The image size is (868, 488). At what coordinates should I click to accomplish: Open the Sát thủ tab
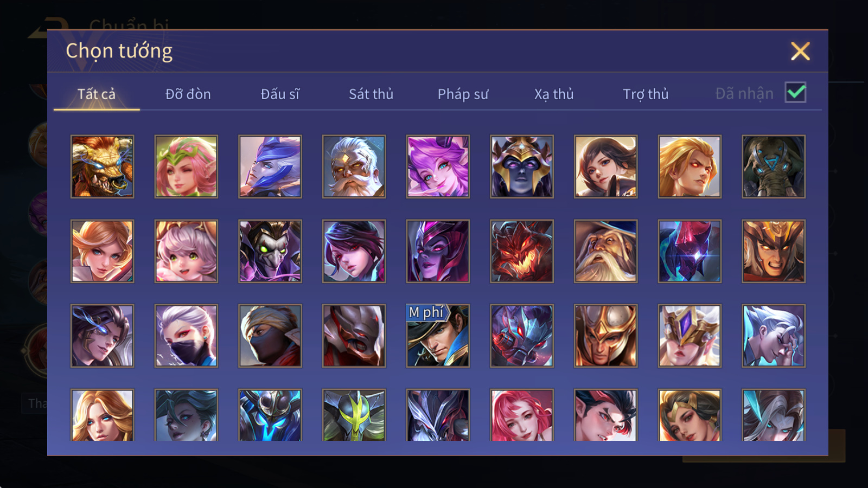coord(371,94)
